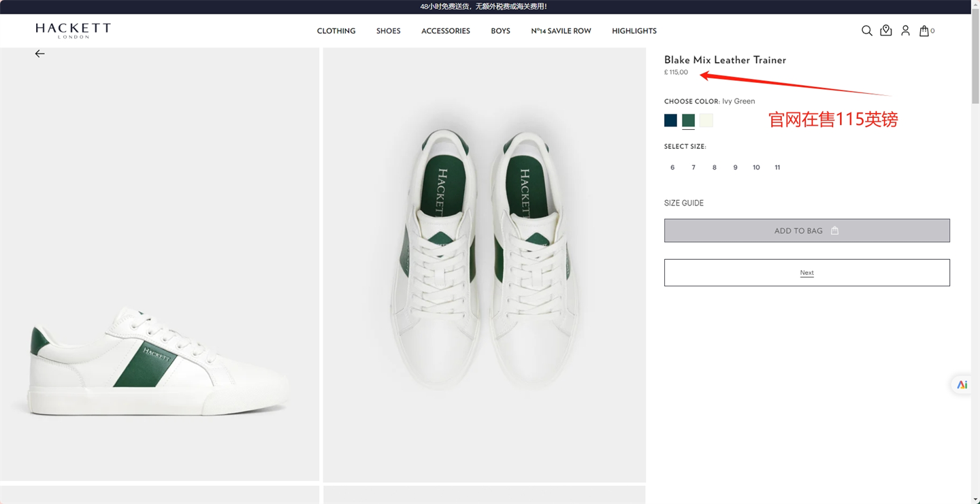Select shoe size 9
The image size is (980, 504).
click(x=735, y=167)
